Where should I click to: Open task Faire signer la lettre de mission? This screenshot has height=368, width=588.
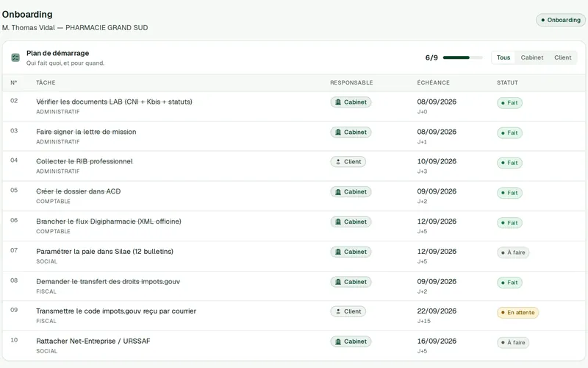coord(86,132)
